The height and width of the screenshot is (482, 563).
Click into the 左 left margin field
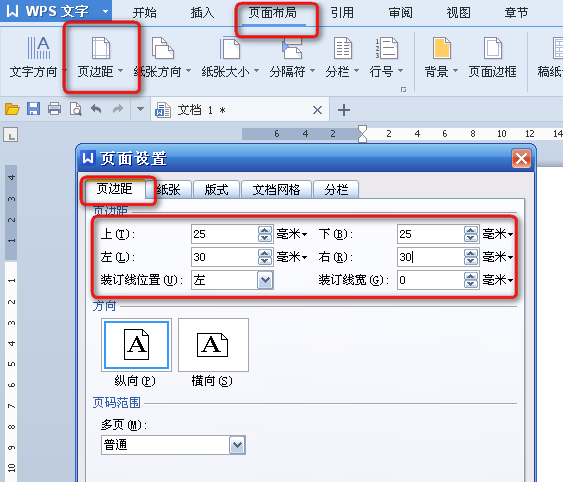pos(224,257)
